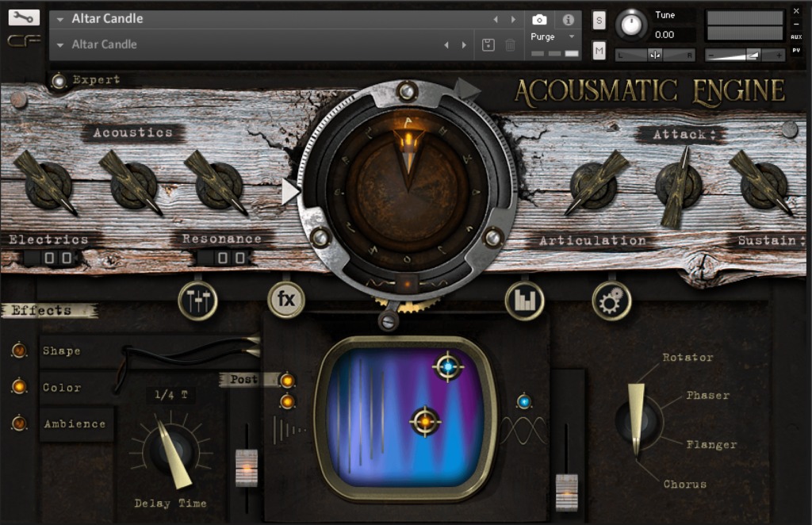Image resolution: width=812 pixels, height=525 pixels.
Task: Toggle the Expert mode switch
Action: [x=59, y=80]
